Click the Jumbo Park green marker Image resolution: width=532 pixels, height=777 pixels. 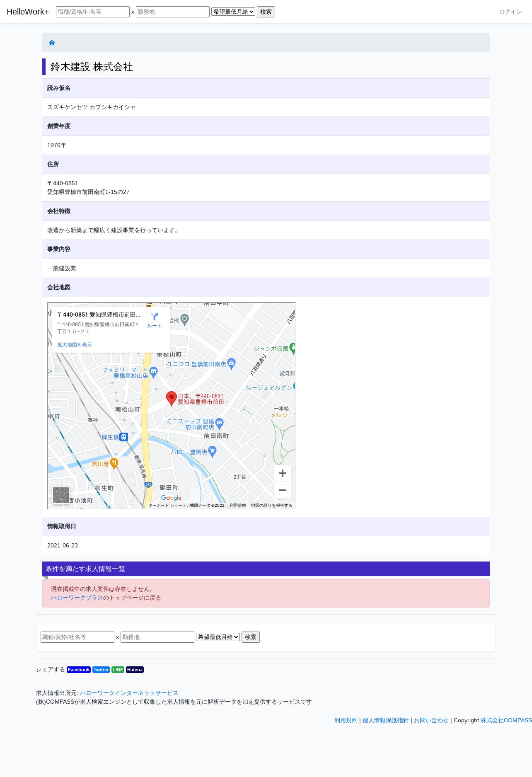point(293,349)
